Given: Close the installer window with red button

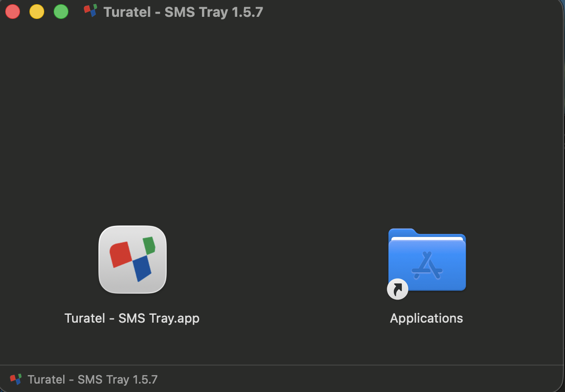Looking at the screenshot, I should coord(13,12).
